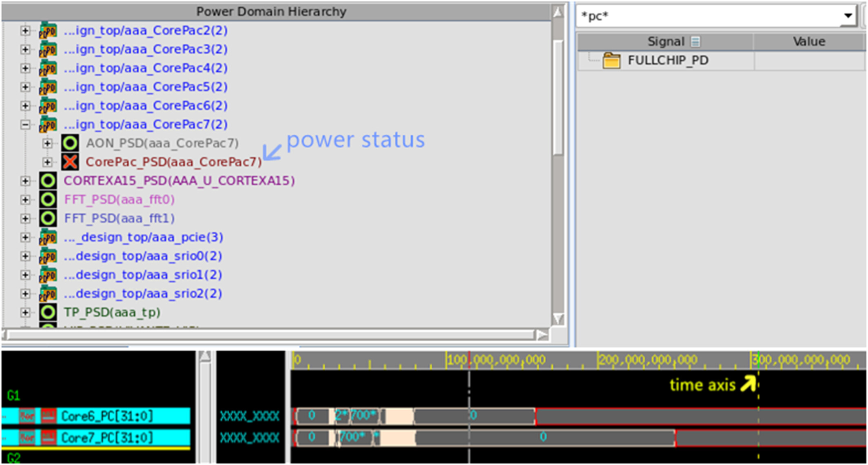Click power domain icon of aaa_CorePac5(2)
The image size is (868, 465).
point(48,87)
